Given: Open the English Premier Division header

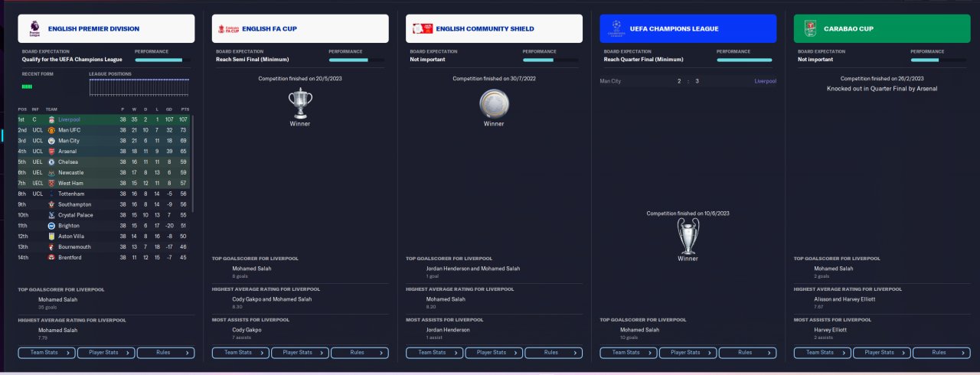Looking at the screenshot, I should tap(106, 28).
